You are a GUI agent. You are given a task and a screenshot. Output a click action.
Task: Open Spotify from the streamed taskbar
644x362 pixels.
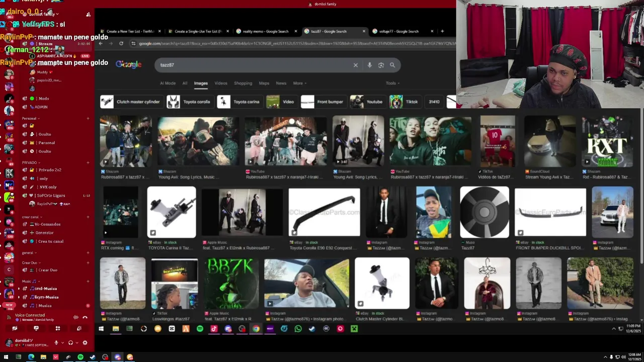[x=200, y=329]
